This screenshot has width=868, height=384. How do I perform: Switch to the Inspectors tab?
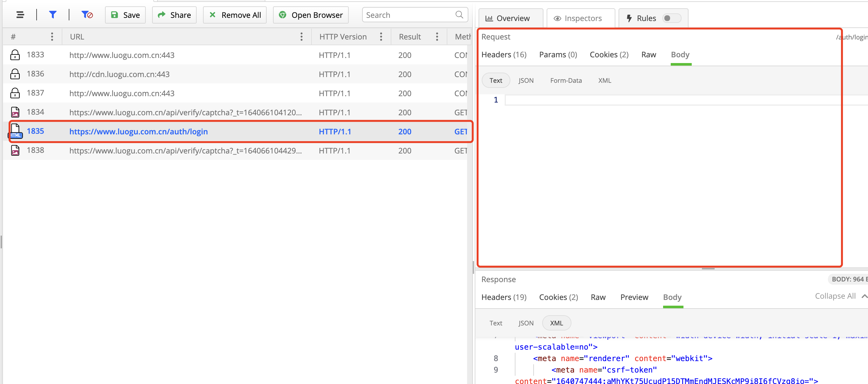tap(578, 18)
